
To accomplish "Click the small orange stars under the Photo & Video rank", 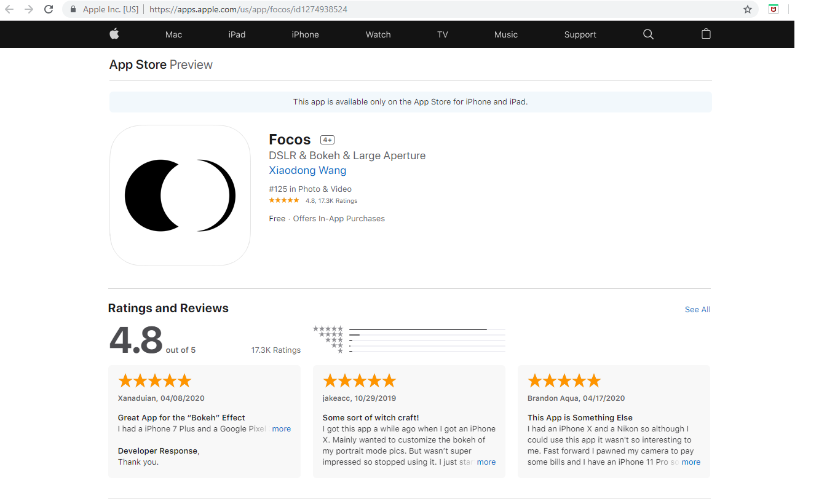I will pos(284,200).
